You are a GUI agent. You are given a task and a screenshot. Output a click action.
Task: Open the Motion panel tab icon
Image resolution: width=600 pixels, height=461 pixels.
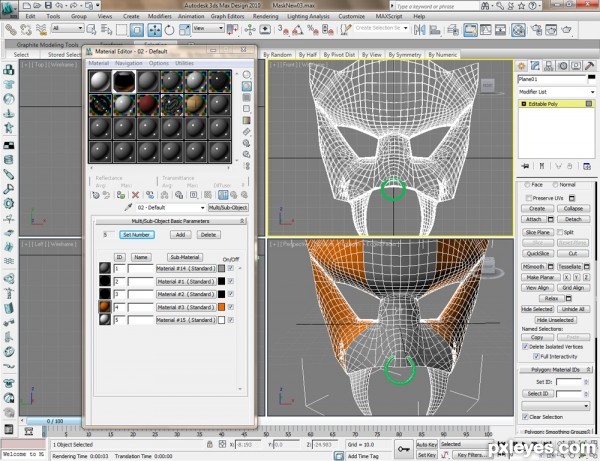[x=562, y=66]
